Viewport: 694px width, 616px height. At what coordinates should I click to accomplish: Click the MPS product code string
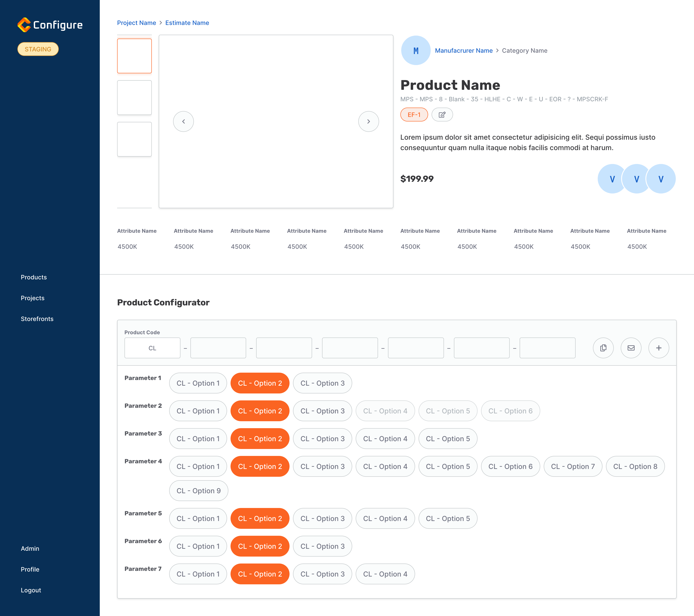pos(504,99)
